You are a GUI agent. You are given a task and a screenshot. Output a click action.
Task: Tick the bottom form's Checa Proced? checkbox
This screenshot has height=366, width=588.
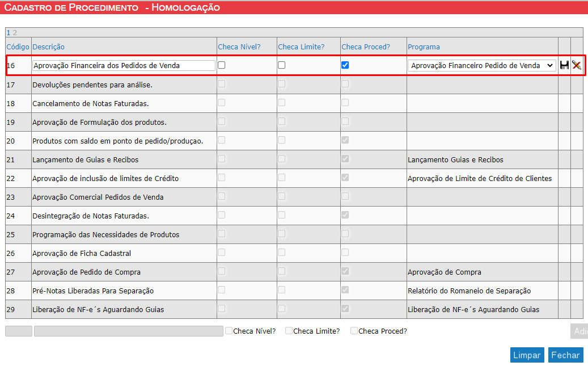(x=354, y=331)
